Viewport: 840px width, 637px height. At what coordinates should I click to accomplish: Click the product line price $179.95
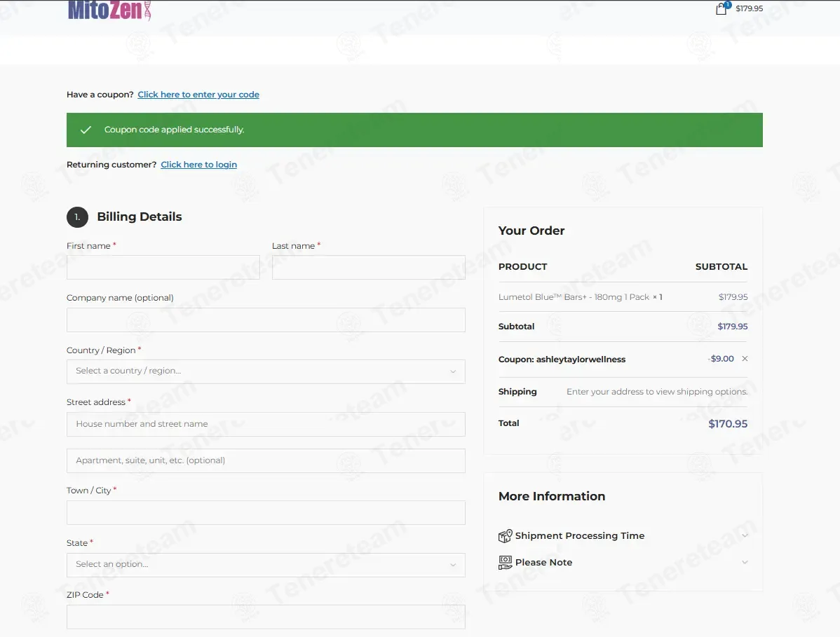(x=733, y=297)
